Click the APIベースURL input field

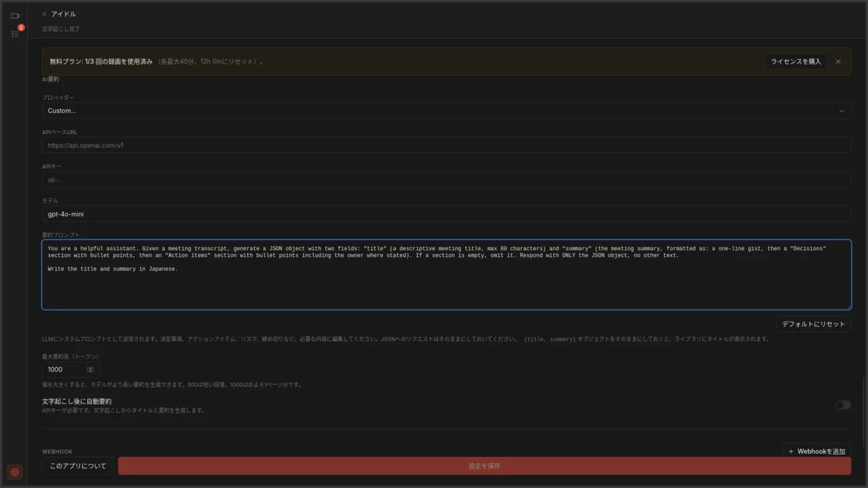click(446, 145)
